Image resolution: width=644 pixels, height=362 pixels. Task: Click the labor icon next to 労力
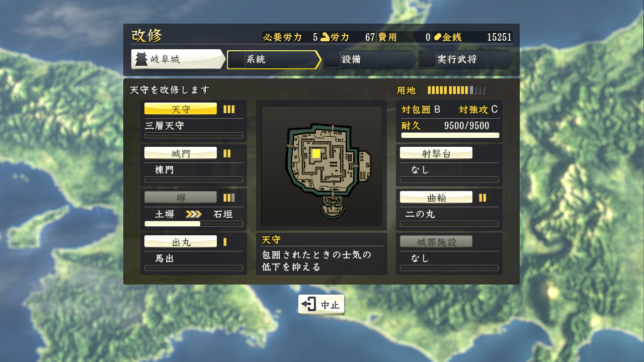pyautogui.click(x=325, y=37)
